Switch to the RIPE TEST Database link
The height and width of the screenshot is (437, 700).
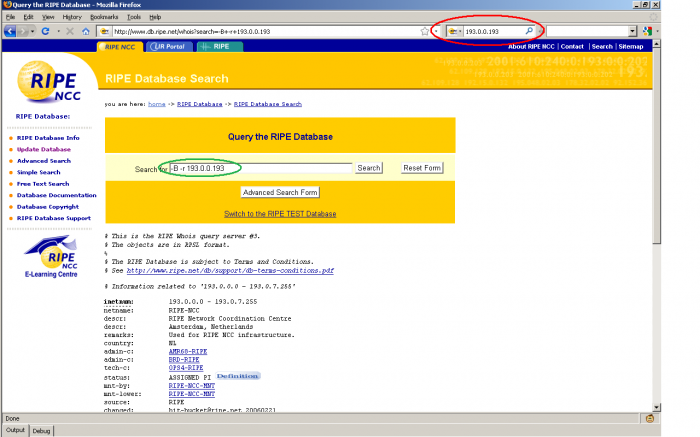[x=280, y=214]
